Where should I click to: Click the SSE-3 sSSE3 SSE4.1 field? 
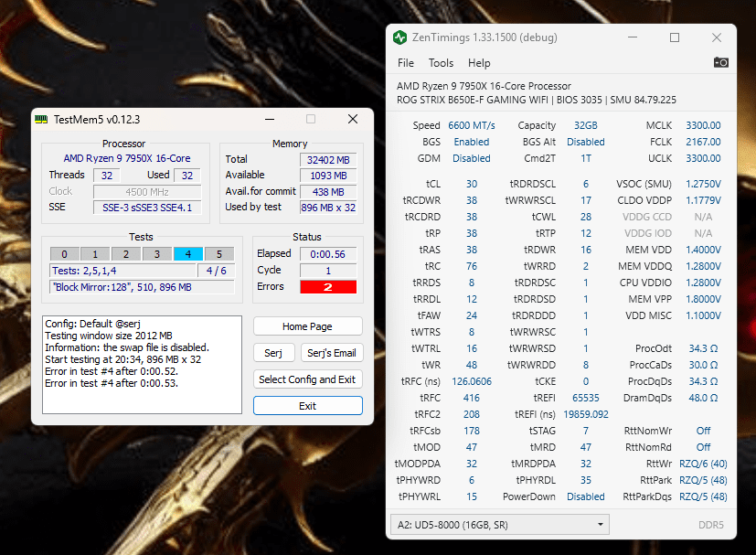[147, 208]
